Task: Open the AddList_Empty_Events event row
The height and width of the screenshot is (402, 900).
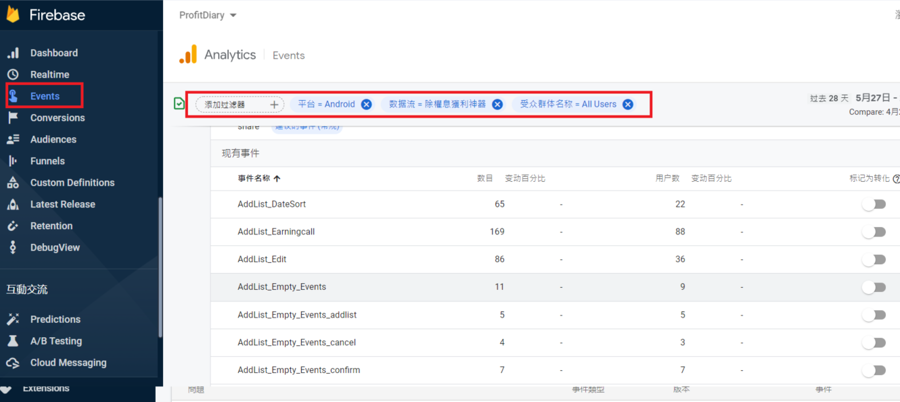Action: pyautogui.click(x=282, y=287)
